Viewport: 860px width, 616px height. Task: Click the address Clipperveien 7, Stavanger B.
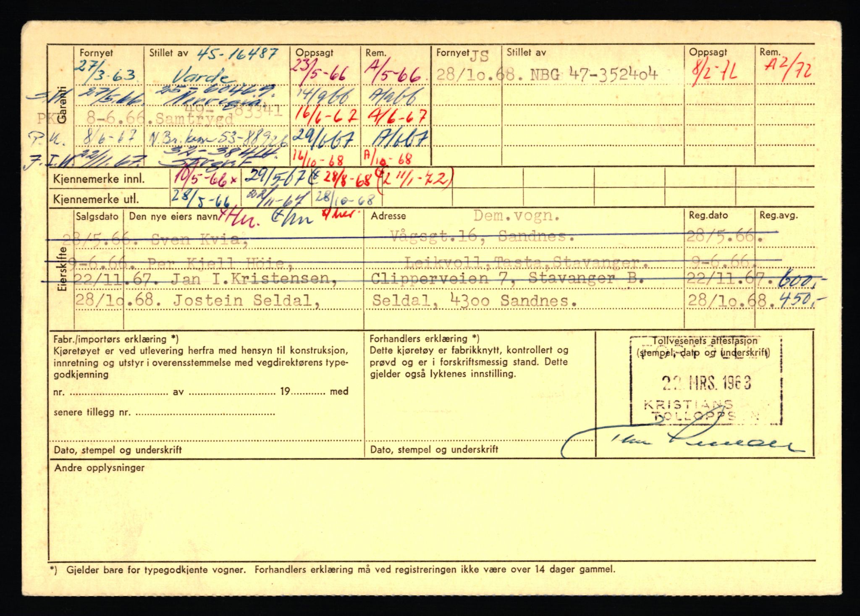click(507, 278)
